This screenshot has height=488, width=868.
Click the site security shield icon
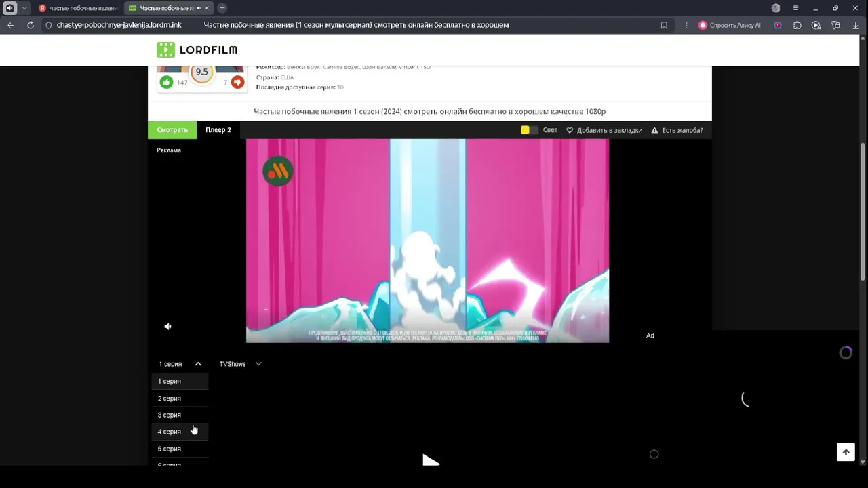(49, 25)
